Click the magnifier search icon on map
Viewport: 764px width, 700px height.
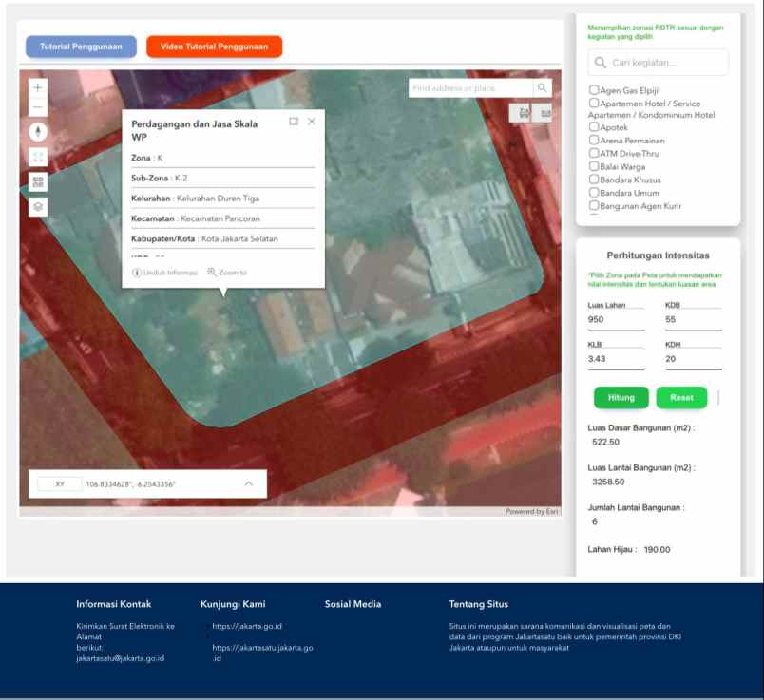click(542, 88)
